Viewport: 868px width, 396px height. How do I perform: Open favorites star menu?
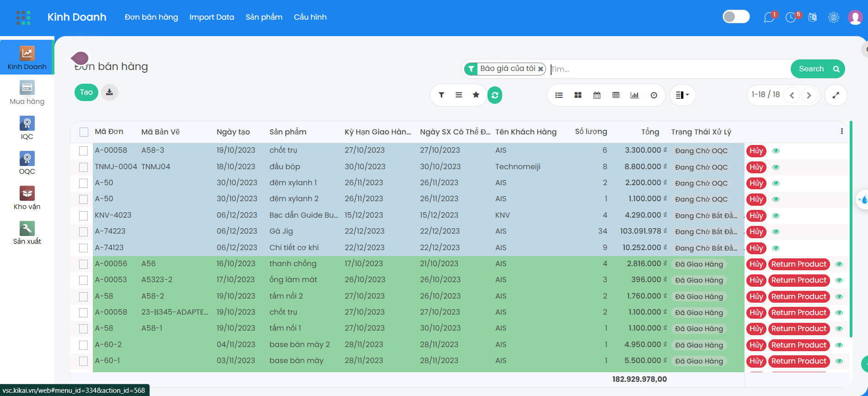tap(476, 95)
